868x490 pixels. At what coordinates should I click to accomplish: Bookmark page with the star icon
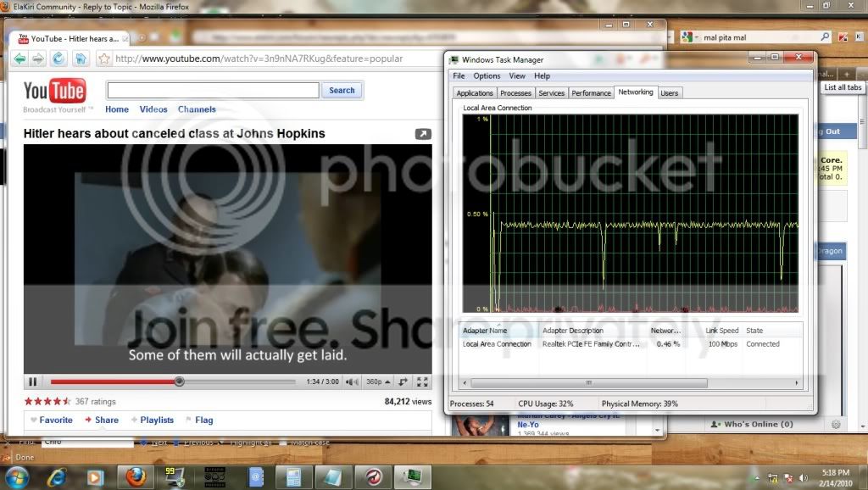[104, 58]
